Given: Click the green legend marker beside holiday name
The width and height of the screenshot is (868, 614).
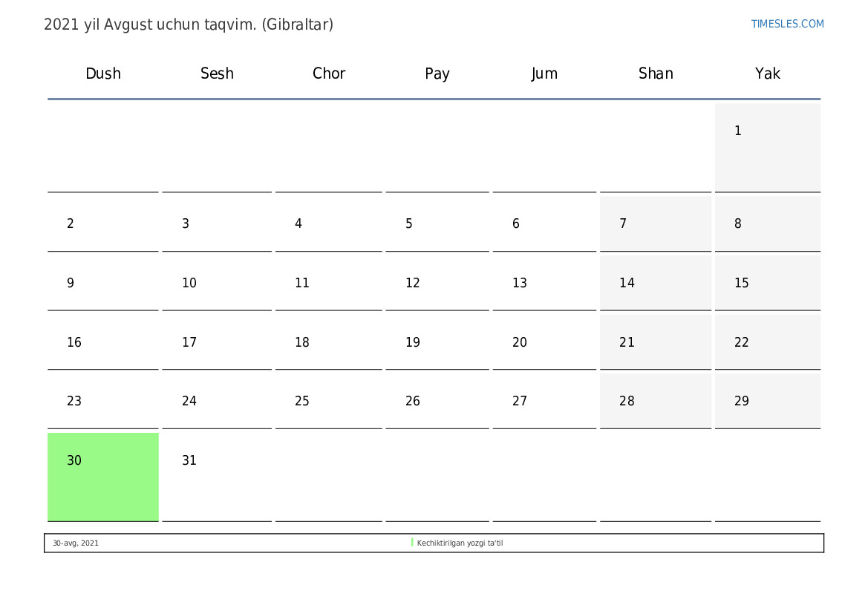Looking at the screenshot, I should tap(412, 543).
